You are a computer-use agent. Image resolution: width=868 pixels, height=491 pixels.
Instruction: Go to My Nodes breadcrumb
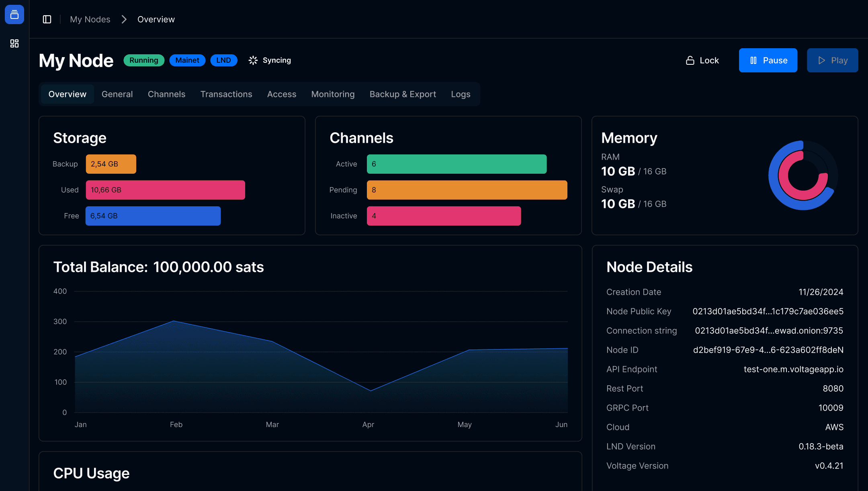pyautogui.click(x=90, y=19)
